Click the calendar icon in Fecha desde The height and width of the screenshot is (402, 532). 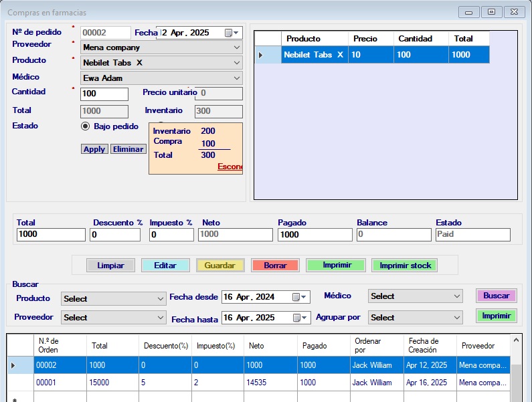(296, 297)
